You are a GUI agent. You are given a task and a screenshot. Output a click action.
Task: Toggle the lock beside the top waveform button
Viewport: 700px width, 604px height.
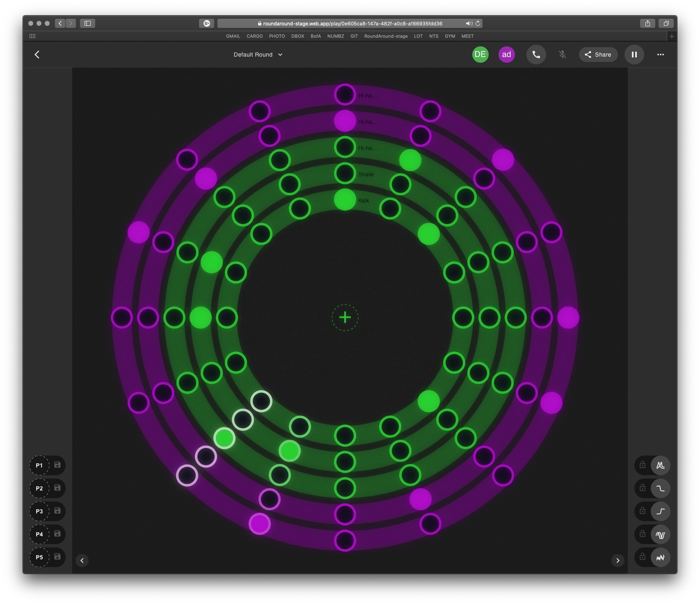(x=643, y=465)
